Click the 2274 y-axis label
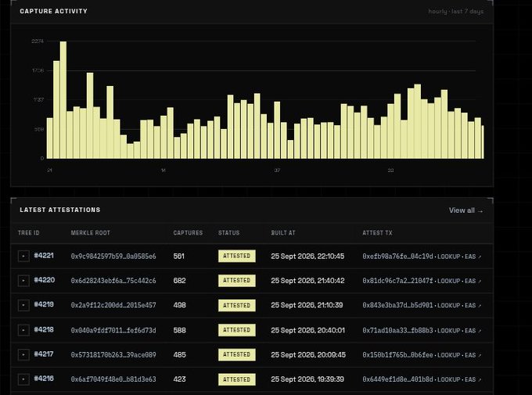This screenshot has height=395, width=532. pos(38,41)
